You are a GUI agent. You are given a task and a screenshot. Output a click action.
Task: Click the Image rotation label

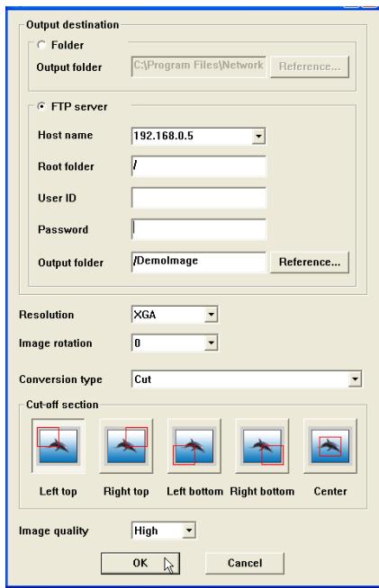pyautogui.click(x=55, y=343)
